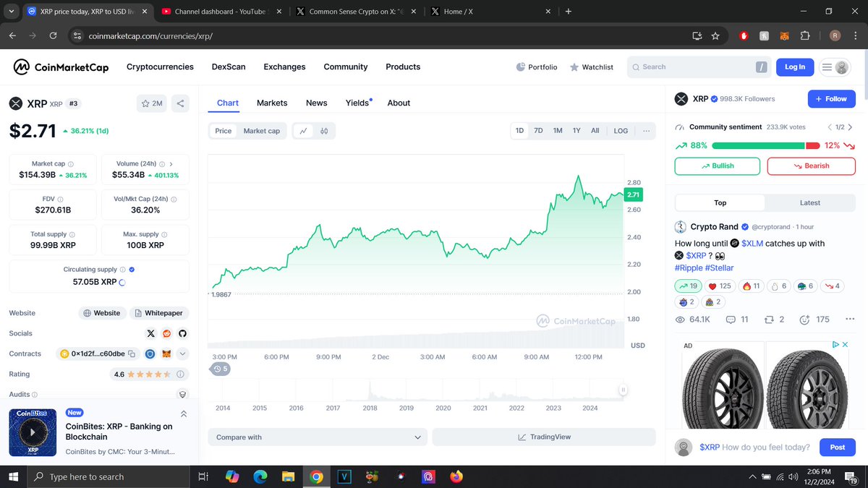Go to next sentiment page arrow
The image size is (868, 488).
pos(850,127)
